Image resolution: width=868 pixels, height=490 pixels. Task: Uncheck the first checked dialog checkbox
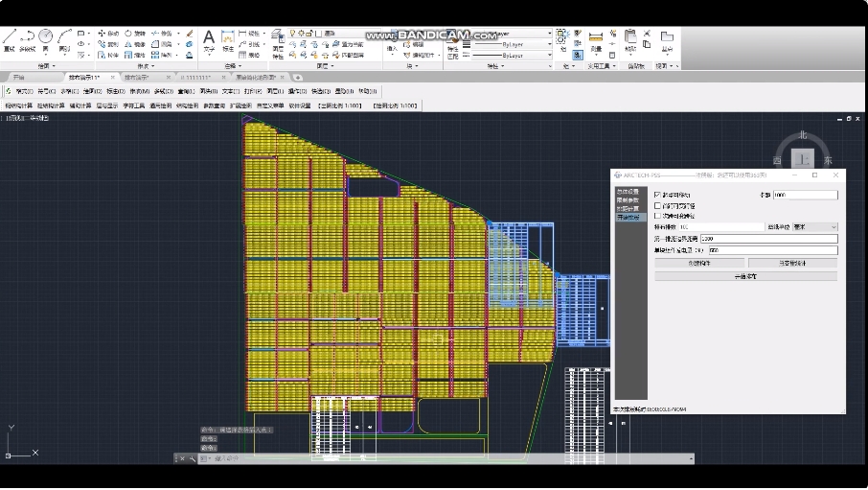tap(657, 195)
